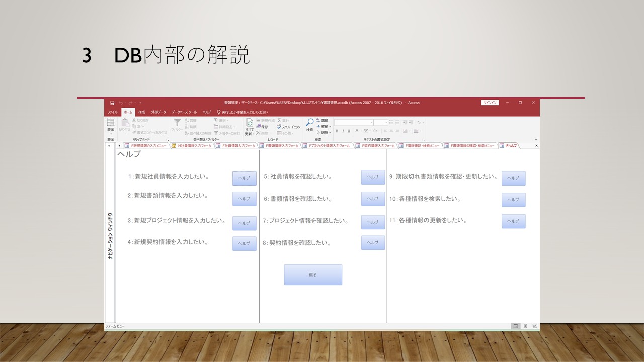Open the 作成 ribbon tab
The image size is (644, 362).
coord(141,112)
